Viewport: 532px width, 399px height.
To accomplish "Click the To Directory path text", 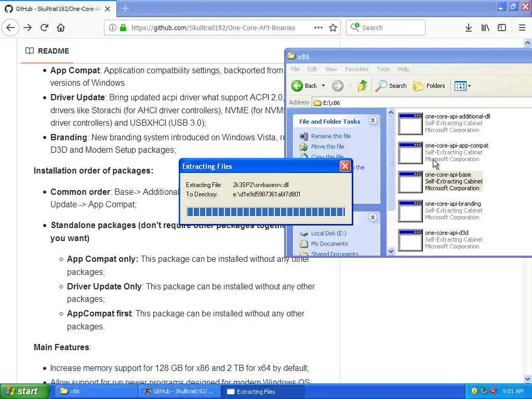I will [x=267, y=194].
